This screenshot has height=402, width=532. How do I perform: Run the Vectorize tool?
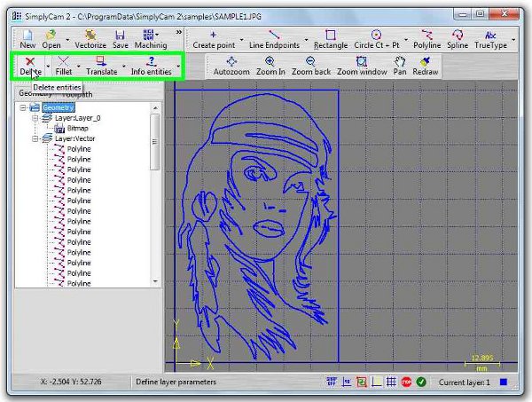pos(90,39)
